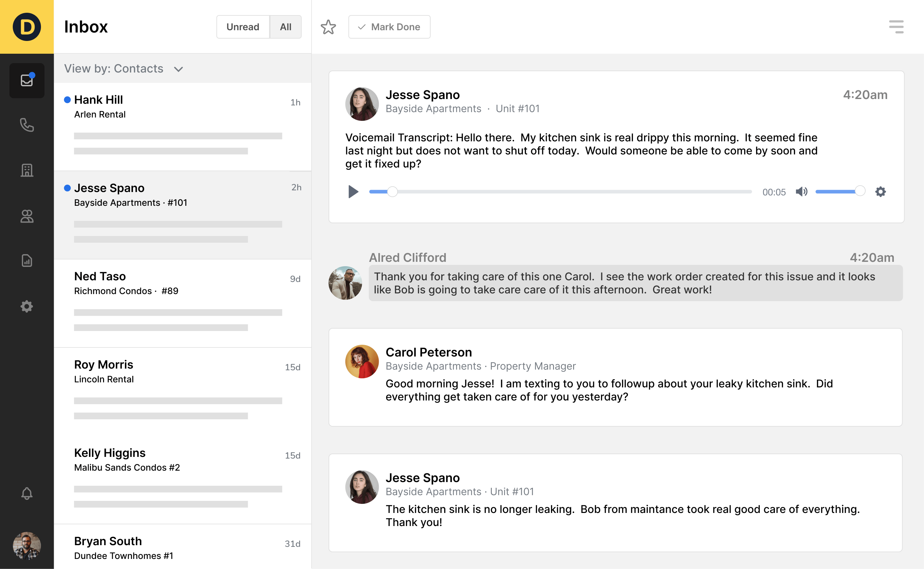924x569 pixels.
Task: Click the Inbox heading
Action: (86, 27)
